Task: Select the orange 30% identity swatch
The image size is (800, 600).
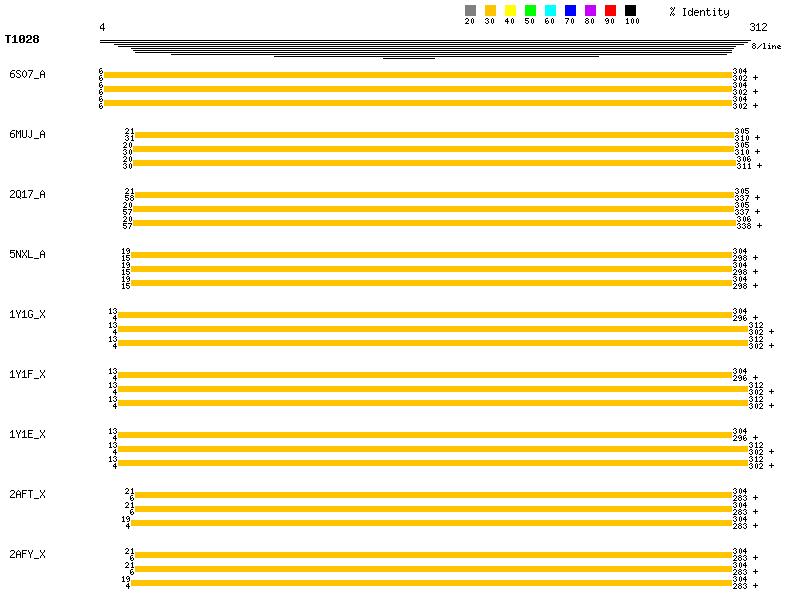Action: pyautogui.click(x=490, y=10)
